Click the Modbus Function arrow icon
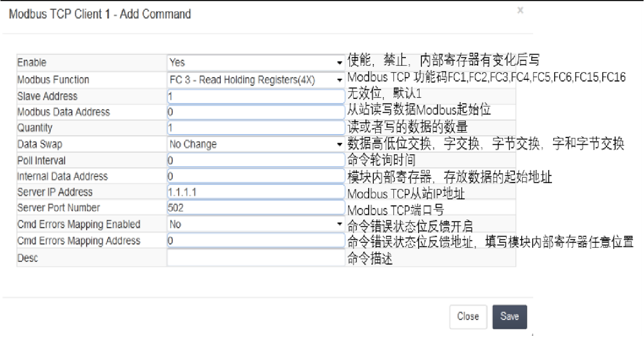The height and width of the screenshot is (338, 644). 339,80
